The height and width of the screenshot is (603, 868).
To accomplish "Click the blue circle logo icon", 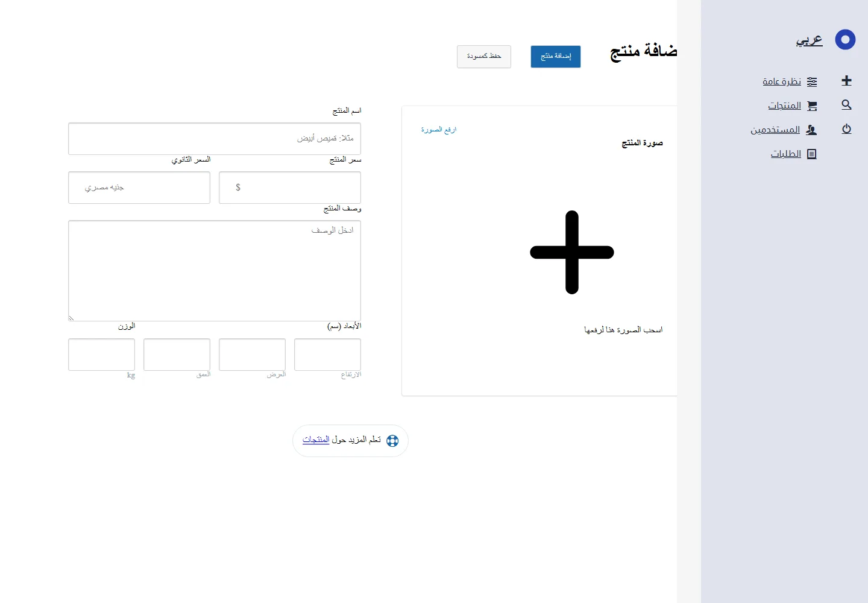I will [x=845, y=40].
